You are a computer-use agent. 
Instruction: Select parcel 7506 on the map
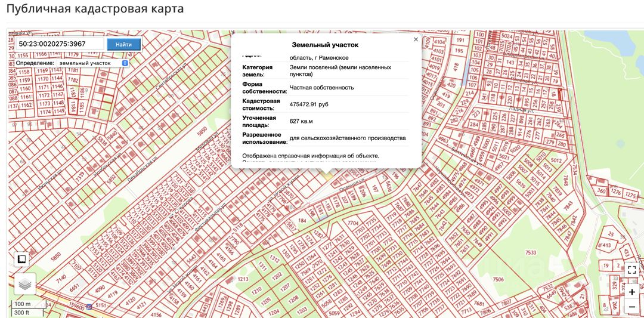pyautogui.click(x=498, y=279)
